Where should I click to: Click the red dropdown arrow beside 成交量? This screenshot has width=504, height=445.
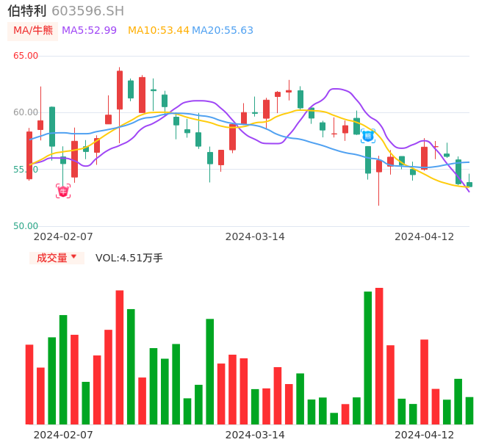[73, 257]
